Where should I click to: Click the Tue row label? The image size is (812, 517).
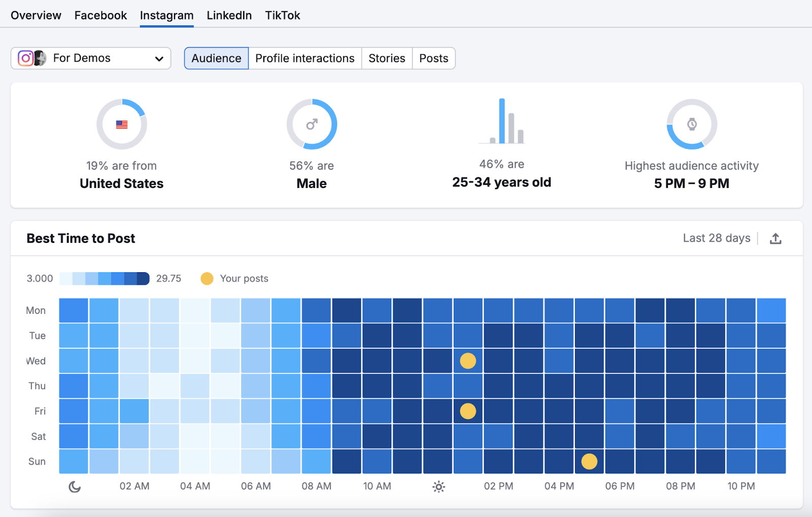pyautogui.click(x=38, y=336)
